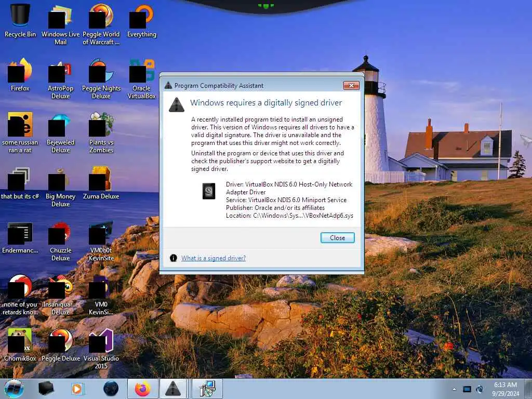Select the Windows Live Mail desktop icon
532x399 pixels.
click(60, 24)
